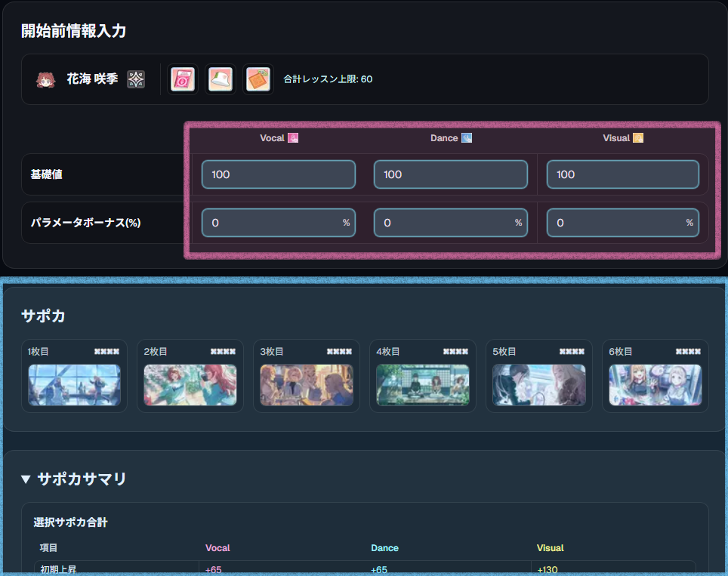
Task: Click the Vocal 基礎値 input showing 100
Action: [x=278, y=174]
